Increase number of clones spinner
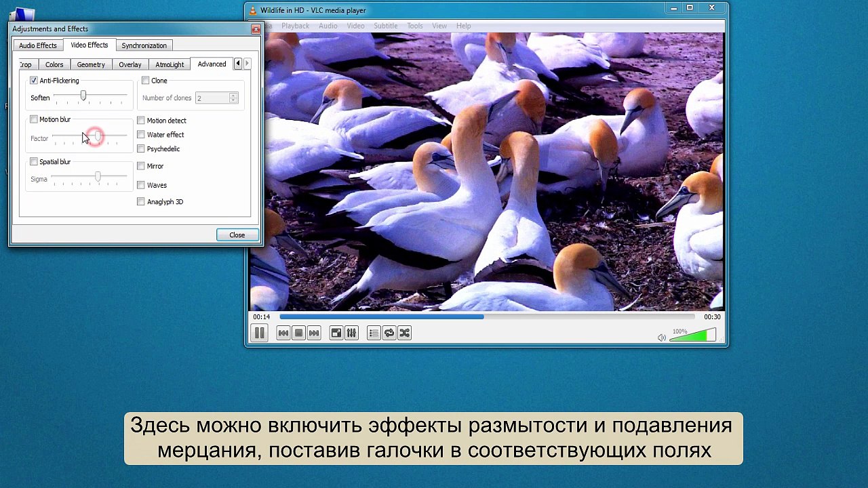This screenshot has width=868, height=488. pos(233,96)
